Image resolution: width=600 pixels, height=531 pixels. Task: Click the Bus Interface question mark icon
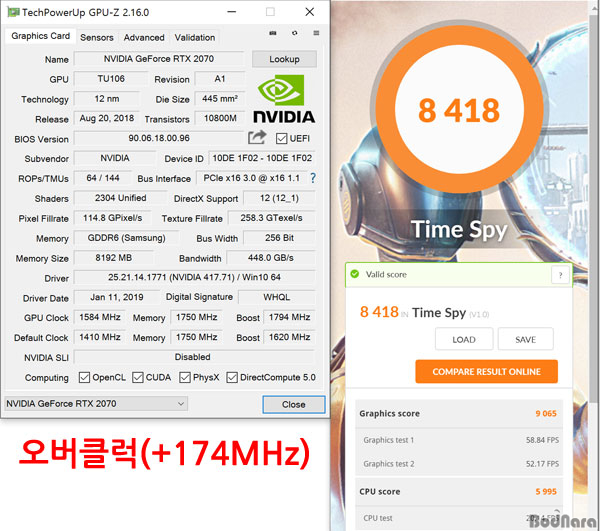click(313, 178)
